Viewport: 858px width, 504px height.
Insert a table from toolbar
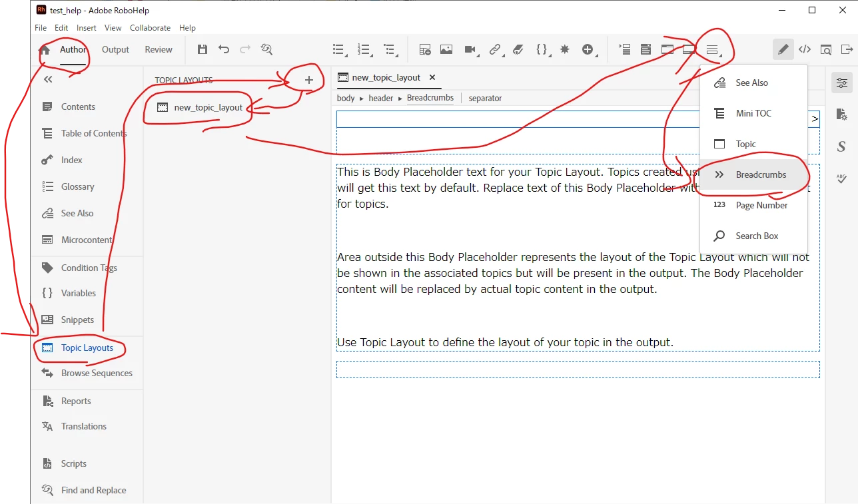425,49
